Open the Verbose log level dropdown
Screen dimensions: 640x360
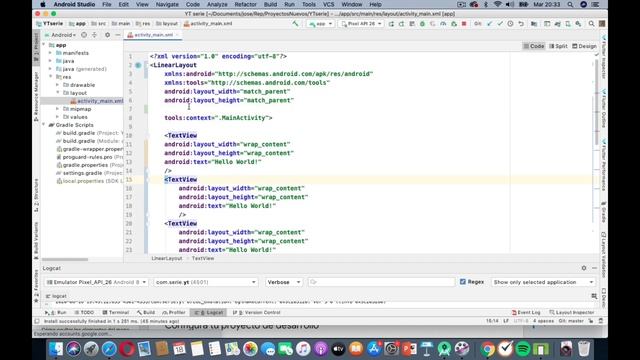pos(284,282)
